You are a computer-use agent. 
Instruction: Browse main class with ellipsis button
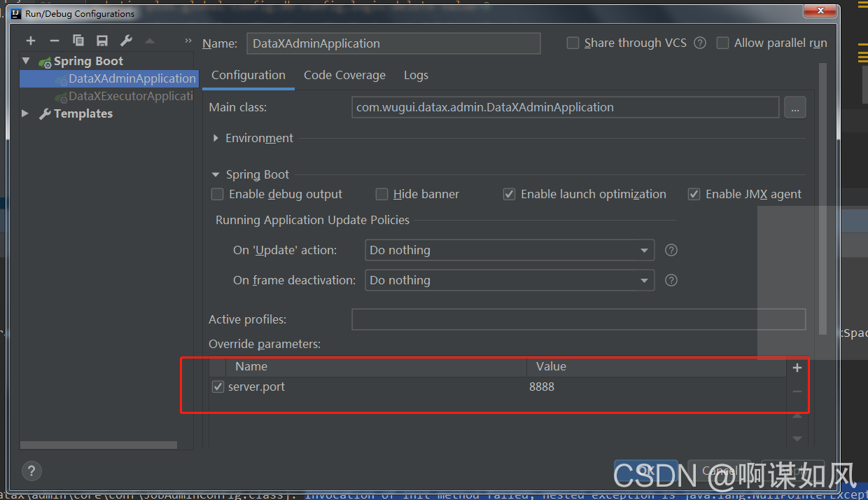click(x=794, y=107)
